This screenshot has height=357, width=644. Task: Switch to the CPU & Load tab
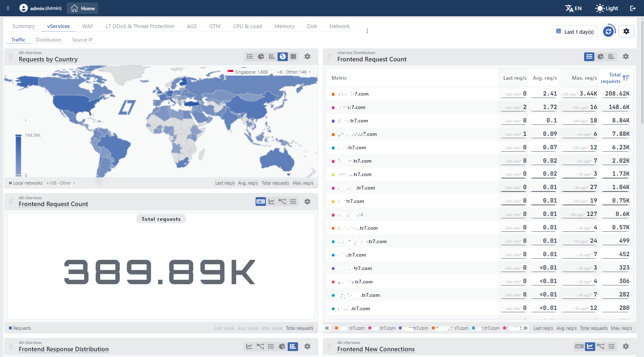[247, 26]
